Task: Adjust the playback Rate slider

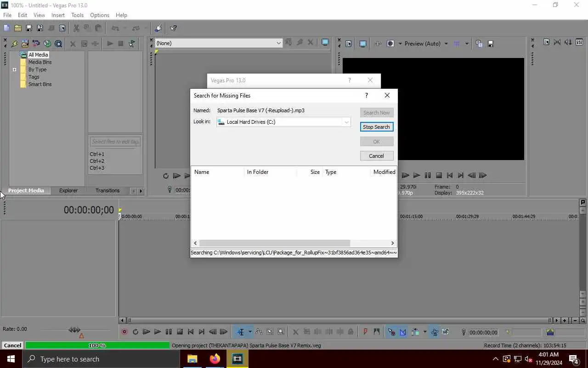Action: tap(74, 330)
